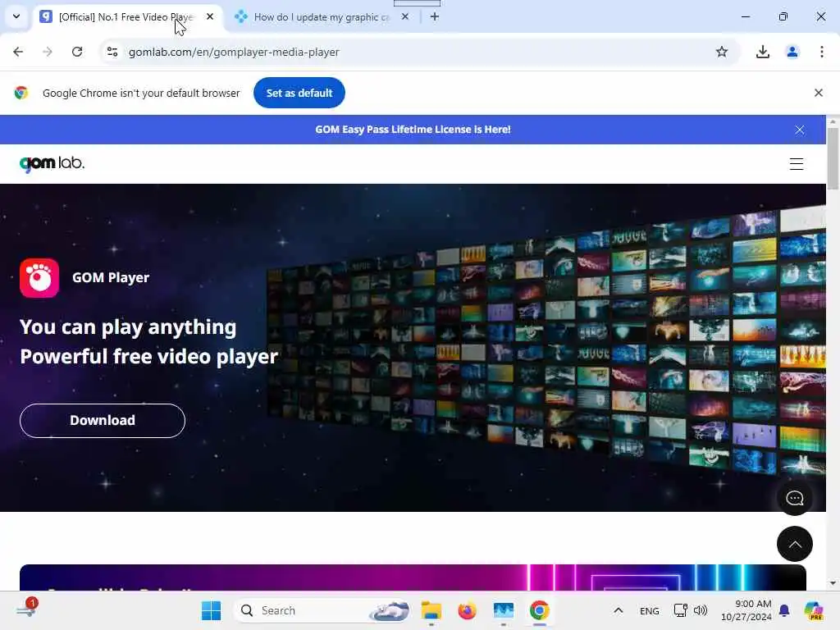Open the notification bell in the tray

(x=784, y=610)
